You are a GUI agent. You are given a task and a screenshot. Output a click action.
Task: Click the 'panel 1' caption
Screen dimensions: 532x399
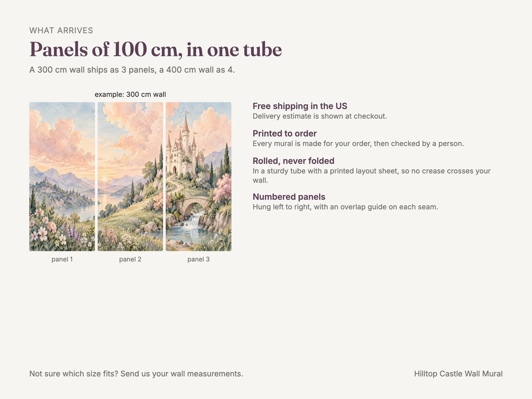62,259
